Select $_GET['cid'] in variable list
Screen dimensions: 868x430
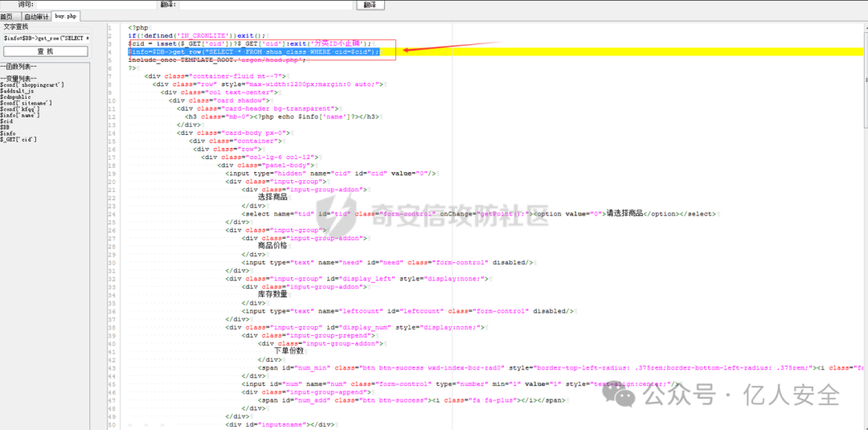click(x=18, y=139)
